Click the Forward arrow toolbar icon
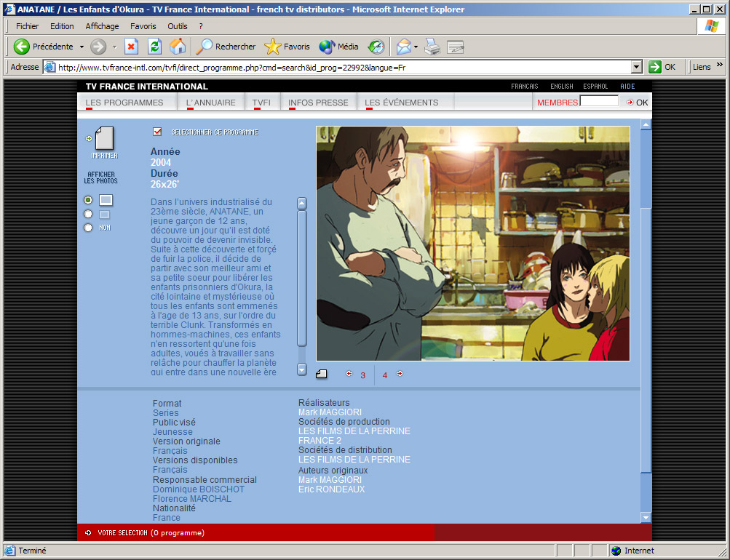730x560 pixels. coord(98,47)
